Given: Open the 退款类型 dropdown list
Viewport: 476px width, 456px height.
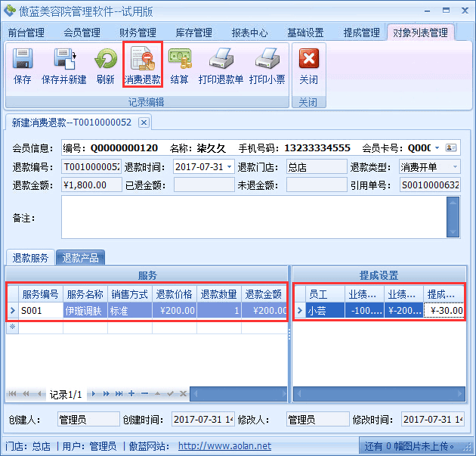Looking at the screenshot, I should pos(455,166).
